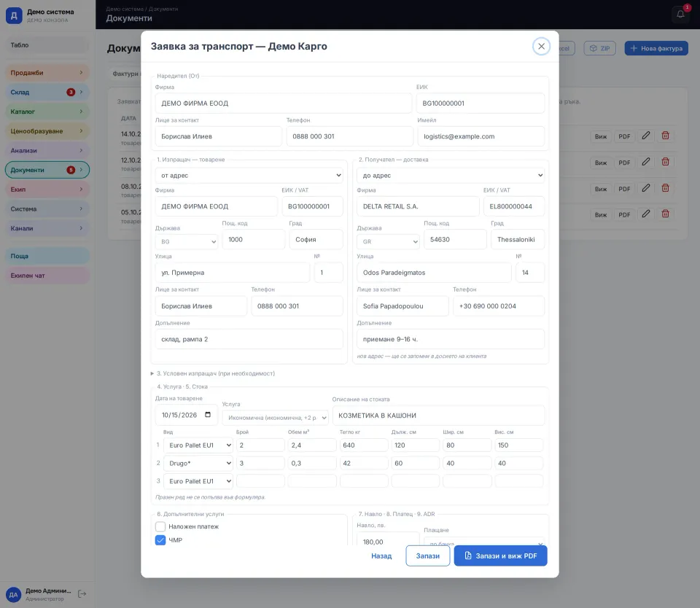
Task: Enable the Наложен платеж checkbox
Action: 160,527
